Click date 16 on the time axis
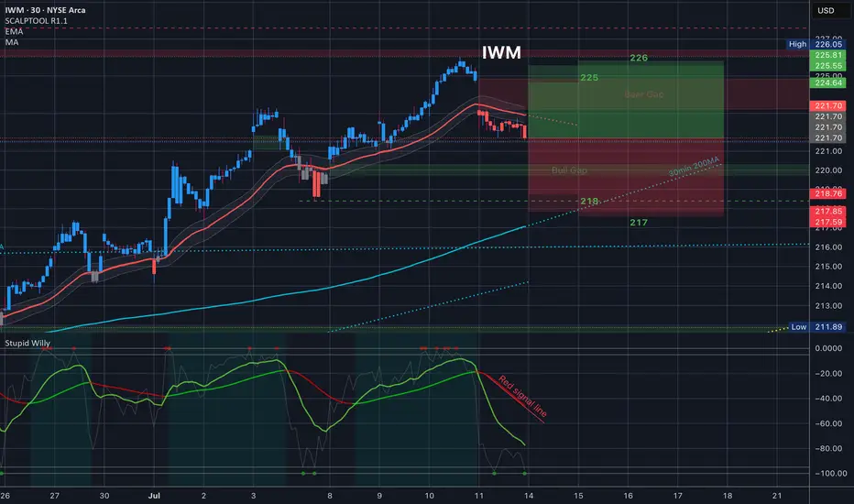This screenshot has width=854, height=504. point(628,496)
